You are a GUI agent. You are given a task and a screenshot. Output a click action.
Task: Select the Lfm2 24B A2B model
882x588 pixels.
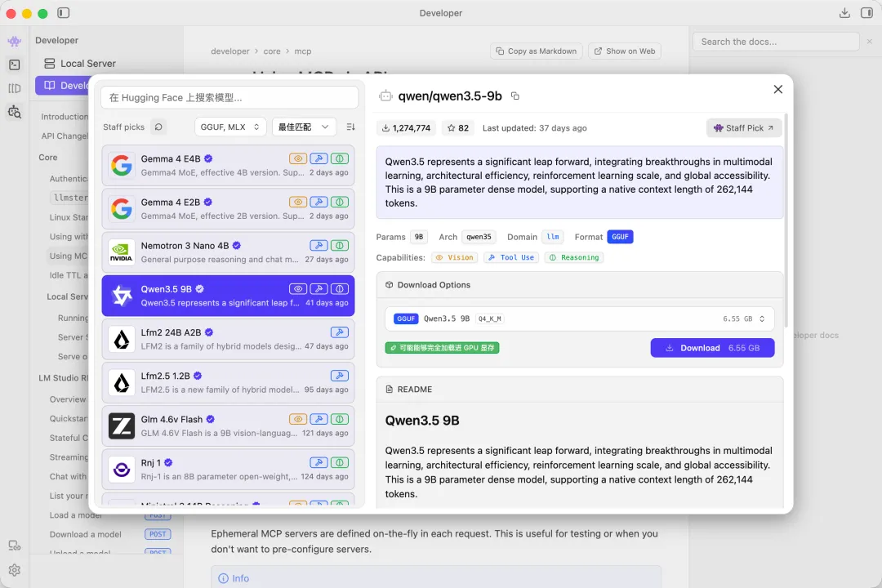[x=229, y=339]
